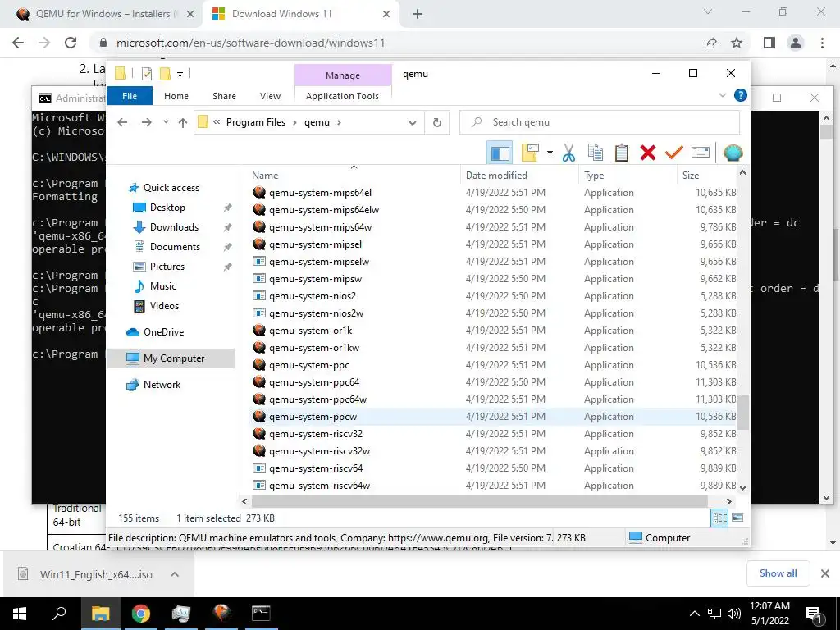This screenshot has height=630, width=840.
Task: Open the File menu
Action: click(x=130, y=96)
